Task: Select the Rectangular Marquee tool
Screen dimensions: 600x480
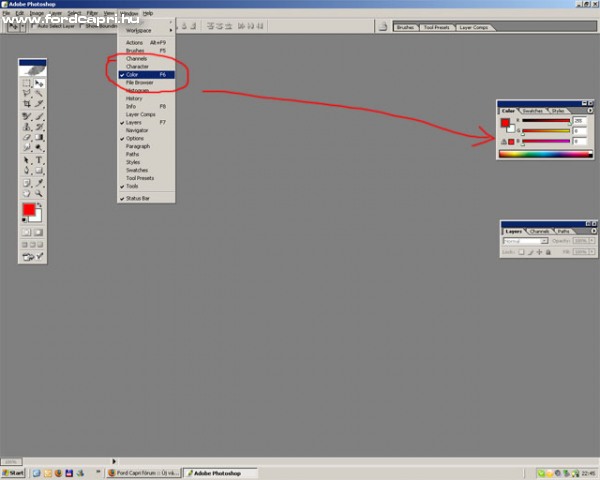Action: 27,83
